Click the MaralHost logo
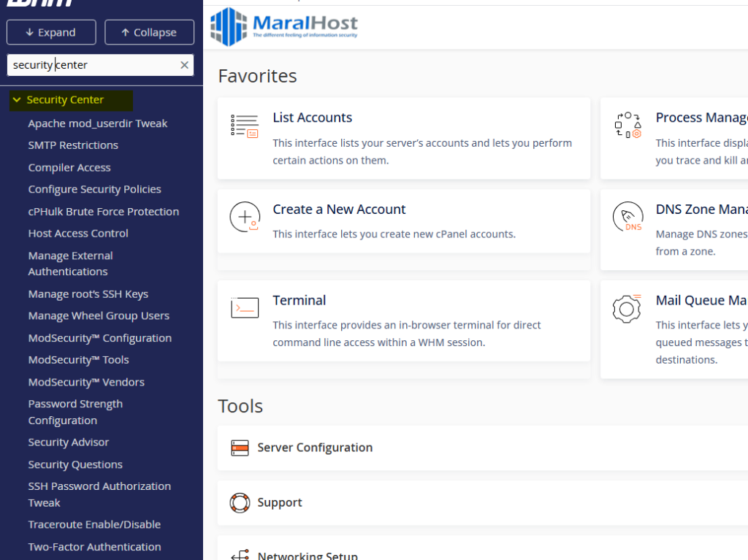Screen dimensions: 748x560 pos(284,27)
